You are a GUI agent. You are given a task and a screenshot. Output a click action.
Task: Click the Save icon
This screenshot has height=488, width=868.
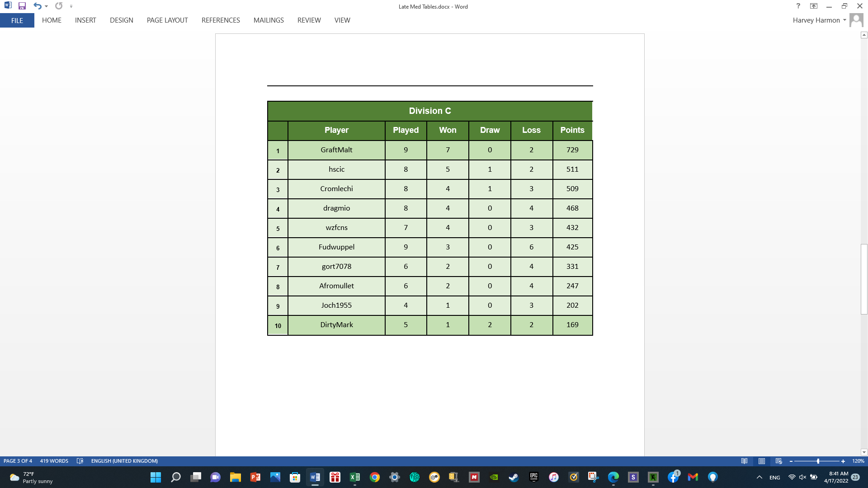[23, 6]
